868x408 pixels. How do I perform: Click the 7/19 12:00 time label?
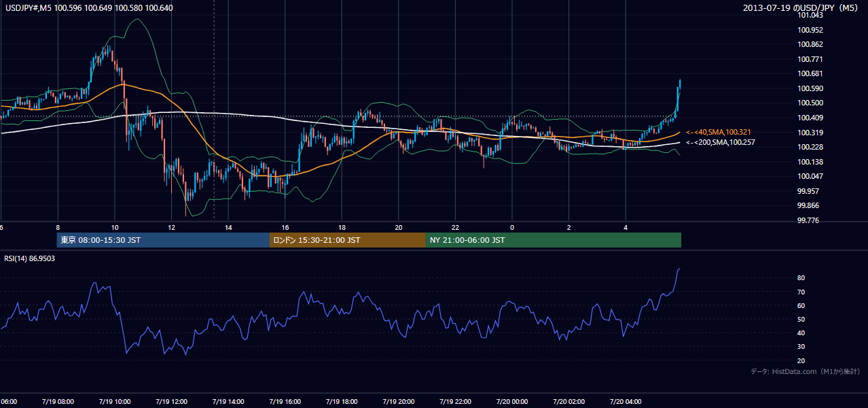pyautogui.click(x=171, y=402)
